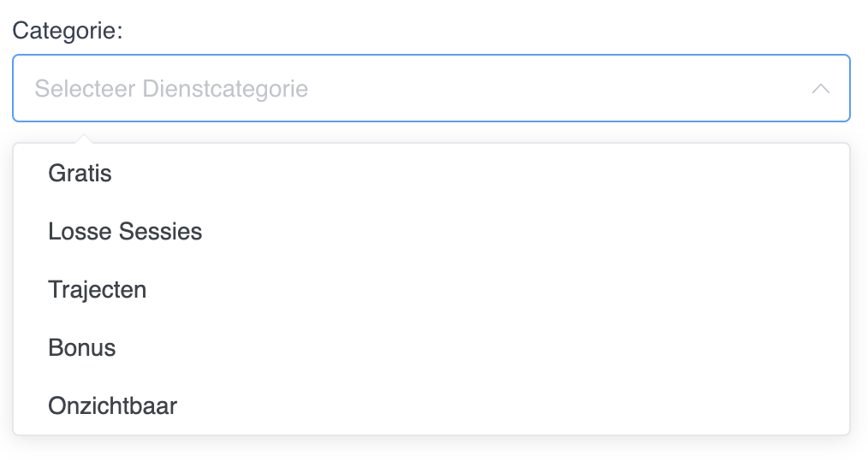Click the Categorie label
The height and width of the screenshot is (467, 868).
pos(68,32)
